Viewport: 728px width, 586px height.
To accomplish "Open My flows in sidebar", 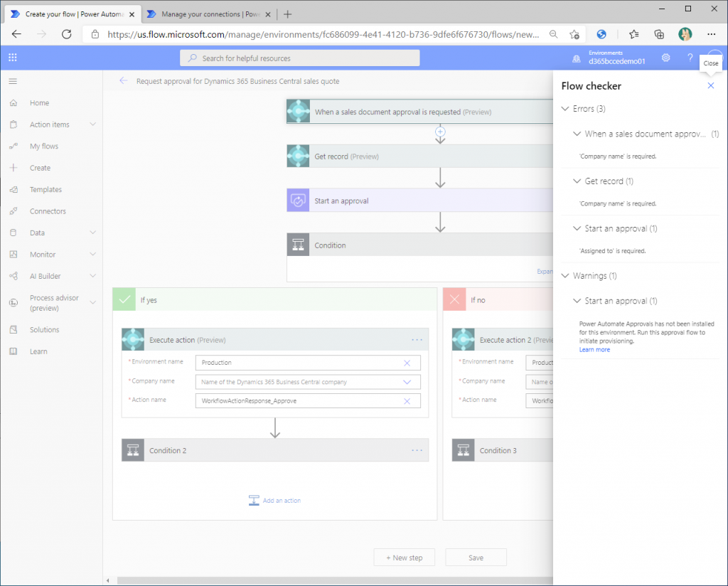I will [44, 146].
